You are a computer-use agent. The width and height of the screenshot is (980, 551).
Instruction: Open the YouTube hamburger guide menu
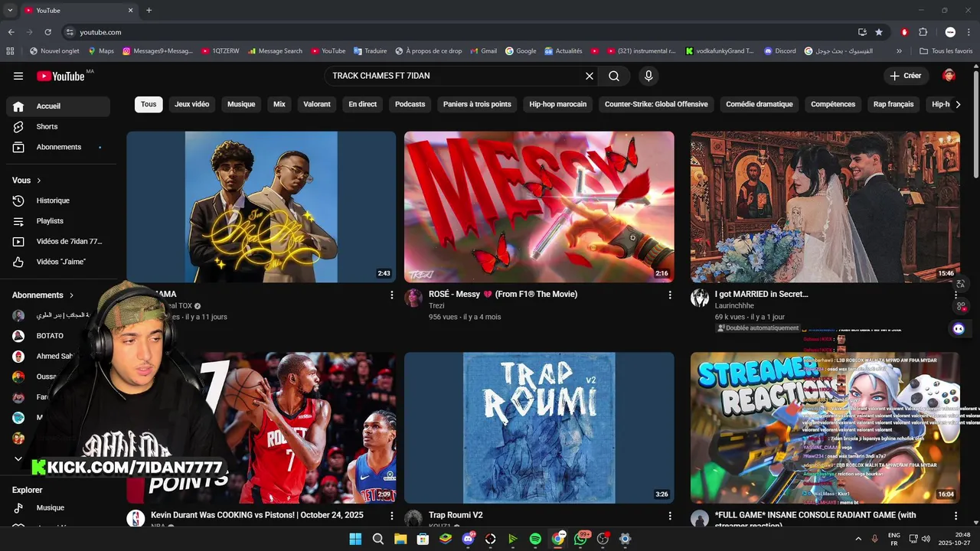[x=18, y=76]
